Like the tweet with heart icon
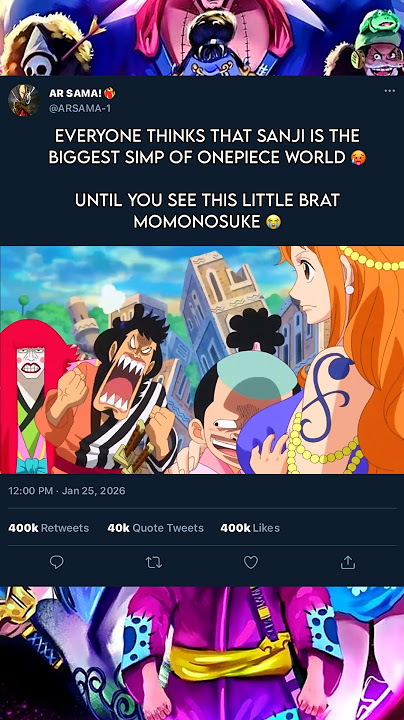The width and height of the screenshot is (404, 720). 251,562
